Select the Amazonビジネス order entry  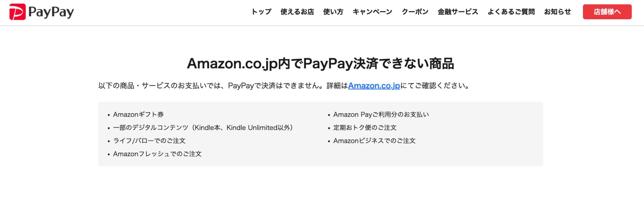click(374, 141)
